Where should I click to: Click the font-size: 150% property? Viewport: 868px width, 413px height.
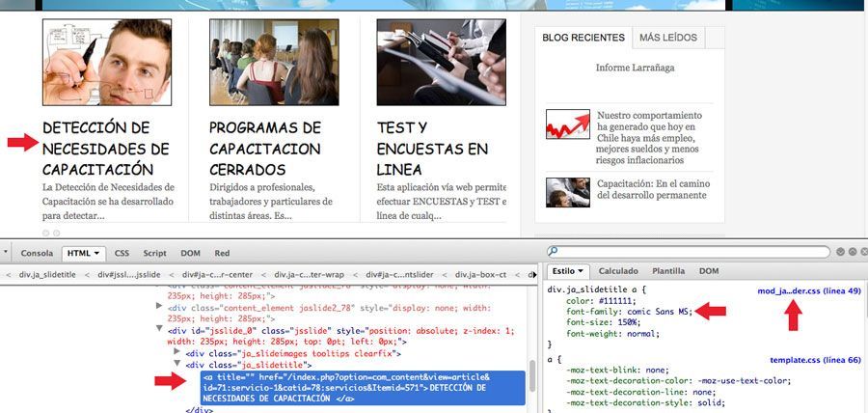[x=603, y=322]
